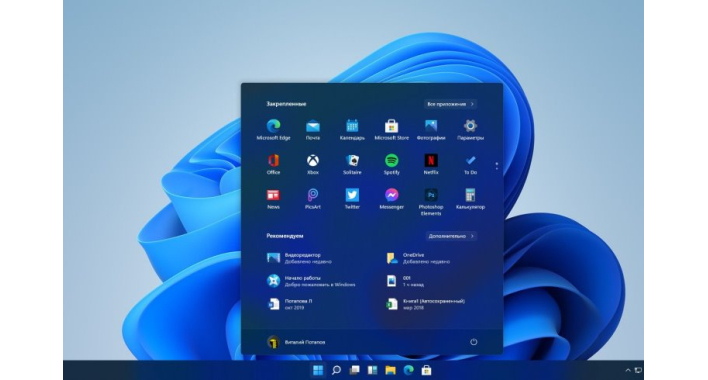The image size is (708, 380).
Task: Open Microsoft Edge from pinned apps
Action: tap(273, 130)
